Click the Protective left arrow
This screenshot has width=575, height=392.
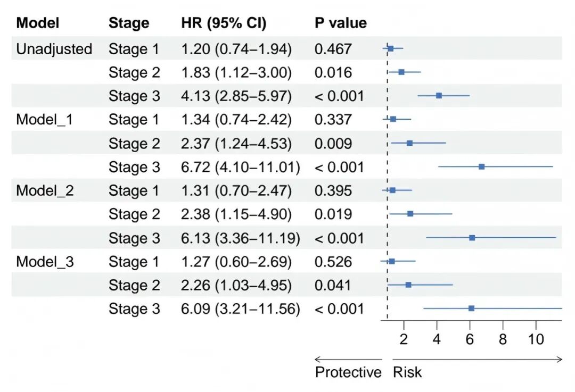(348, 360)
